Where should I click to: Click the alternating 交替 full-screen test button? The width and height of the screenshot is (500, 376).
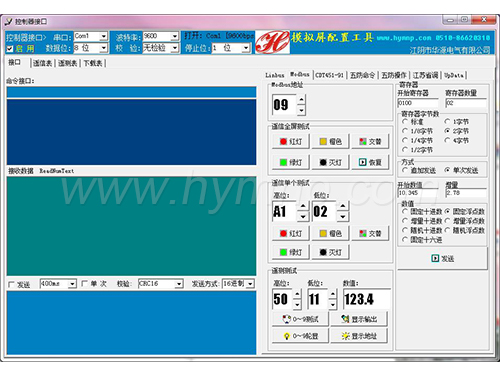click(x=370, y=141)
